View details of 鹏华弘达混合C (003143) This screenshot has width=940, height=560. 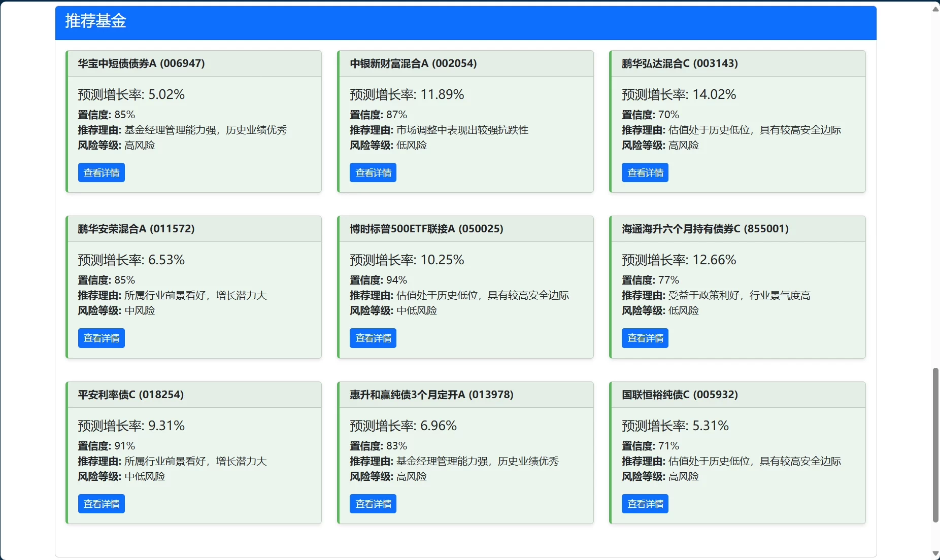pyautogui.click(x=645, y=172)
